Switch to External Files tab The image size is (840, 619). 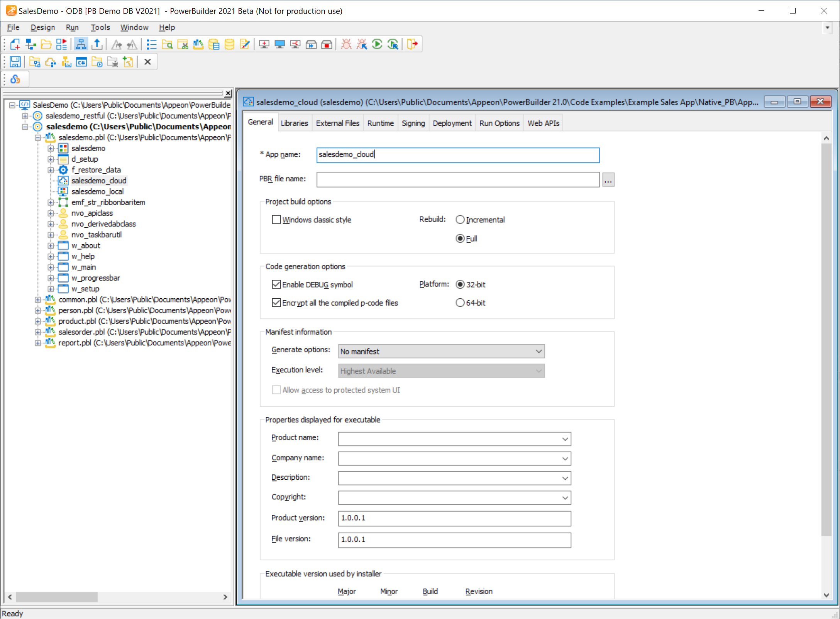pyautogui.click(x=337, y=123)
